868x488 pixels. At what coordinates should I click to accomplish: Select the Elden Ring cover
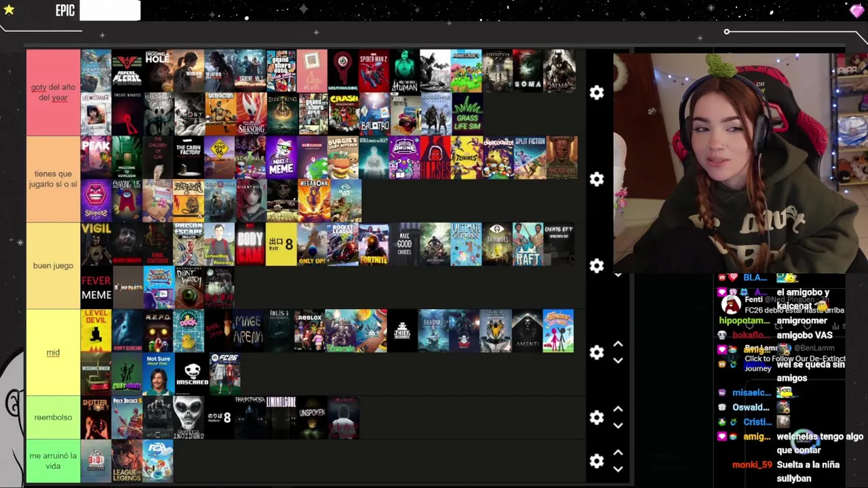click(282, 114)
